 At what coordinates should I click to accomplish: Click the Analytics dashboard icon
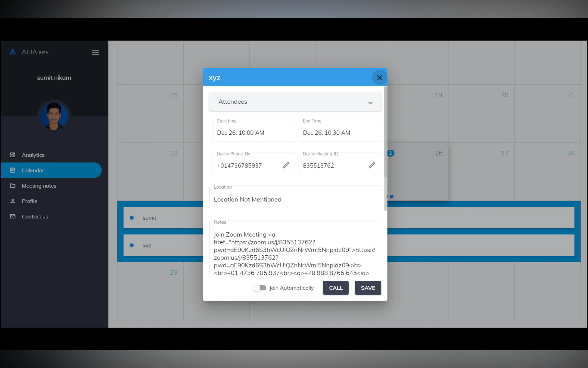click(13, 155)
